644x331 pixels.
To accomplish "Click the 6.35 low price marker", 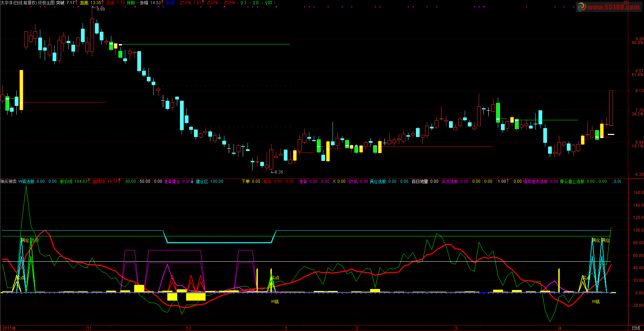I will pos(278,172).
